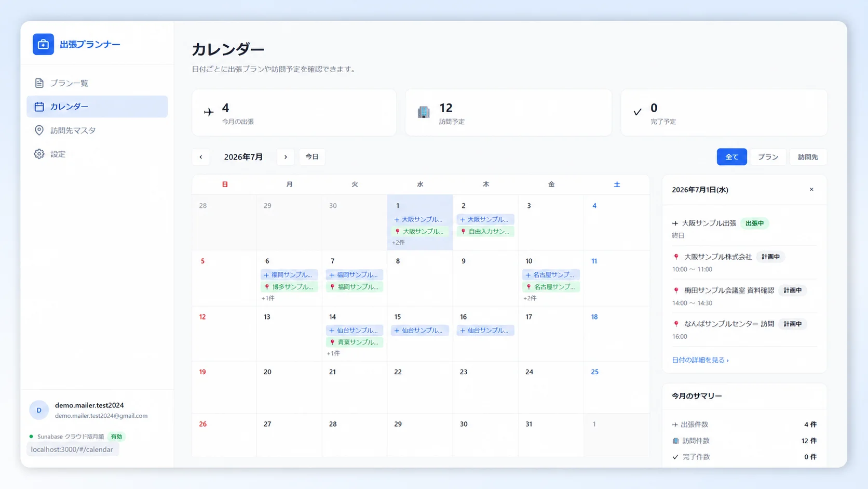Image resolution: width=868 pixels, height=489 pixels.
Task: Click the 大阪サンプル出張 entry in detail panel
Action: [744, 229]
